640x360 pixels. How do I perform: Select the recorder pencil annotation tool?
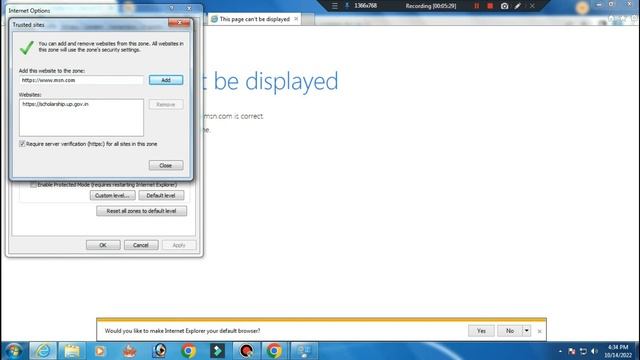tap(518, 6)
